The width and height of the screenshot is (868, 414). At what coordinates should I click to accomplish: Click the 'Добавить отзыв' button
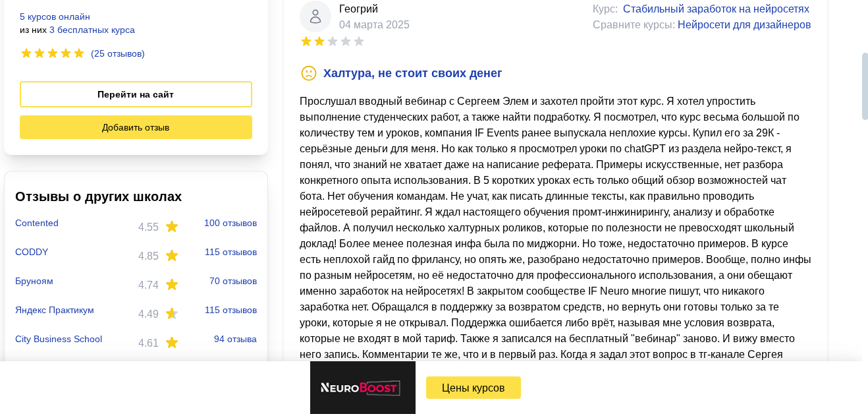136,127
